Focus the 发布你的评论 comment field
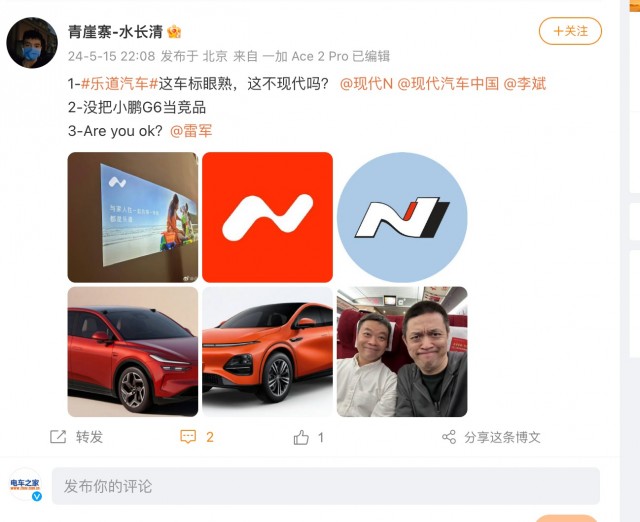This screenshot has height=522, width=640. click(x=326, y=486)
